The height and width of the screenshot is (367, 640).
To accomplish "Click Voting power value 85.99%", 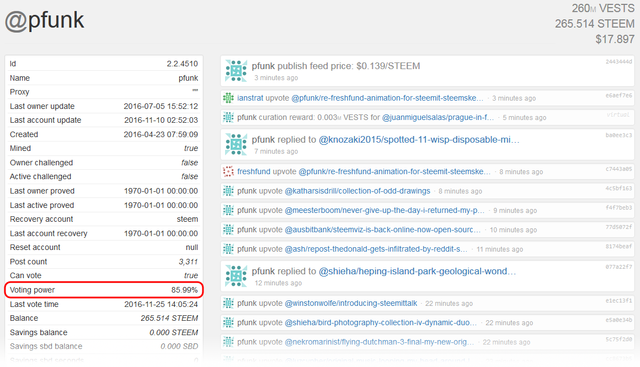I will [x=184, y=290].
